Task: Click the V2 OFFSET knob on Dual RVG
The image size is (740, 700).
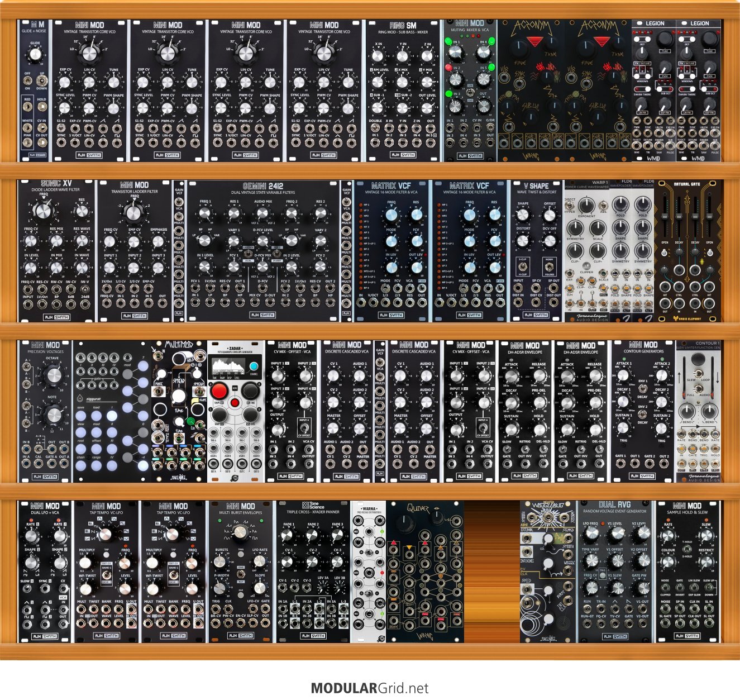Action: 642,560
